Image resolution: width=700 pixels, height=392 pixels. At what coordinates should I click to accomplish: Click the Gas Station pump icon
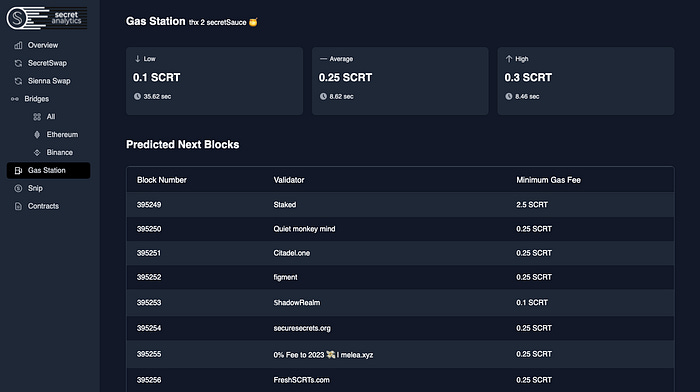(18, 170)
